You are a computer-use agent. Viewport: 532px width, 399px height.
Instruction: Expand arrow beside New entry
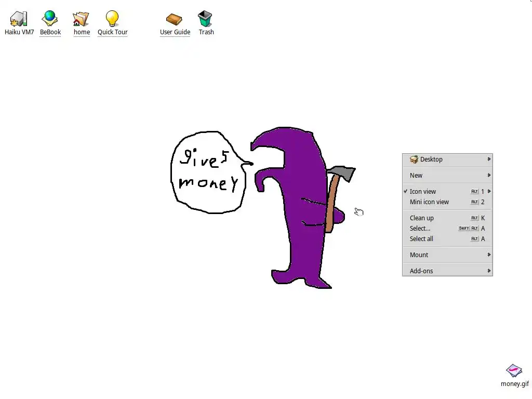pos(489,176)
